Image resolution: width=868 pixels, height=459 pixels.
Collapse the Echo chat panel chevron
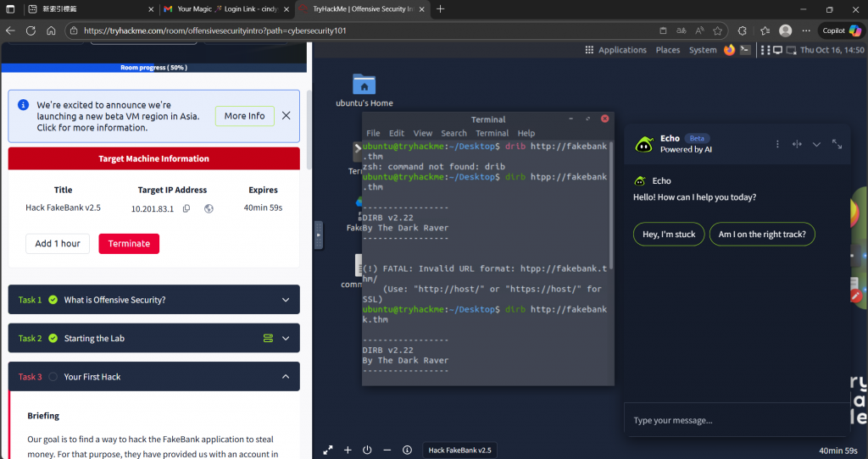coord(816,144)
